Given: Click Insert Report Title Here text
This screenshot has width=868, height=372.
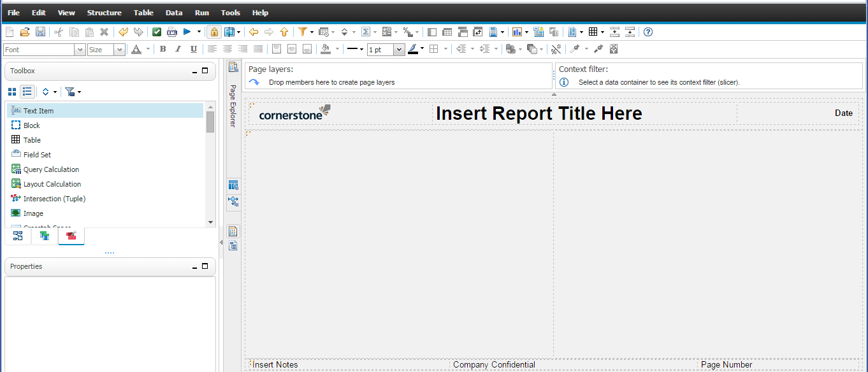Looking at the screenshot, I should point(539,113).
